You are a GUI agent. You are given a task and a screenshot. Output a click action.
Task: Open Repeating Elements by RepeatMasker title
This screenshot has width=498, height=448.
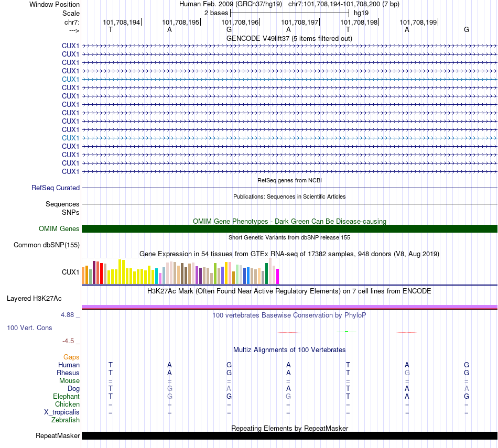pyautogui.click(x=289, y=428)
